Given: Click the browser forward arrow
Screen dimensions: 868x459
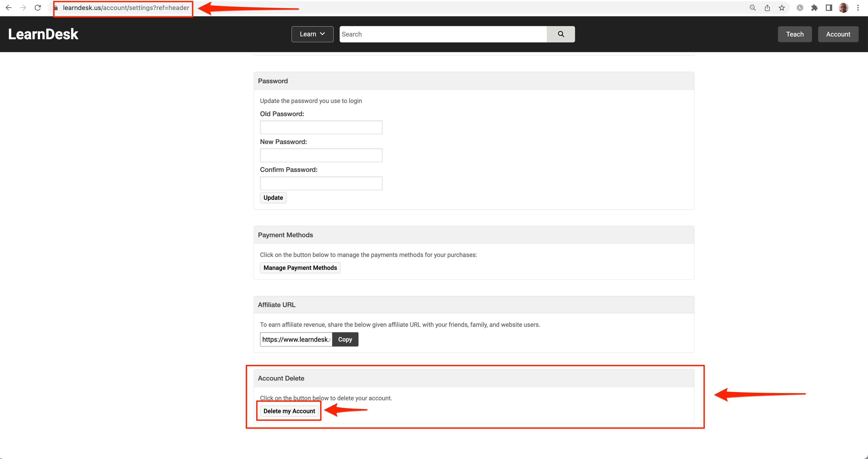Looking at the screenshot, I should tap(23, 8).
